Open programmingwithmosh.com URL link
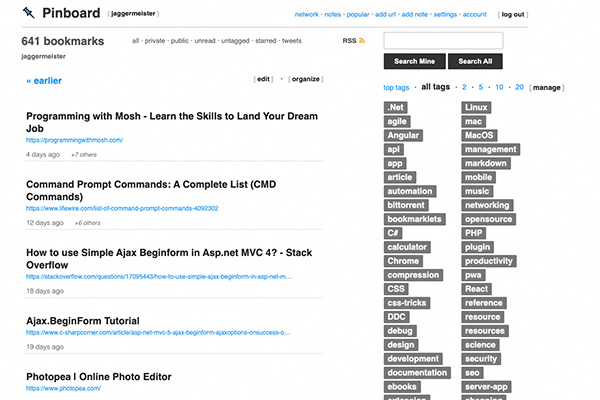 click(74, 140)
